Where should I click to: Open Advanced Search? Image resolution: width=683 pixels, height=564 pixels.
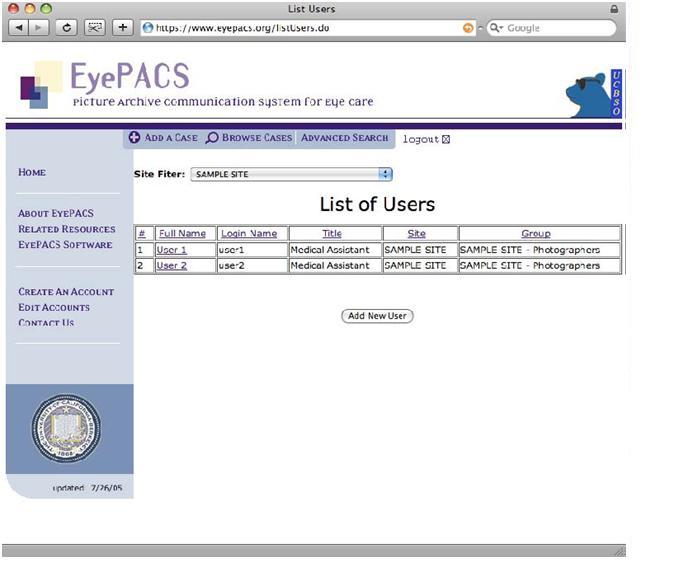(x=344, y=138)
